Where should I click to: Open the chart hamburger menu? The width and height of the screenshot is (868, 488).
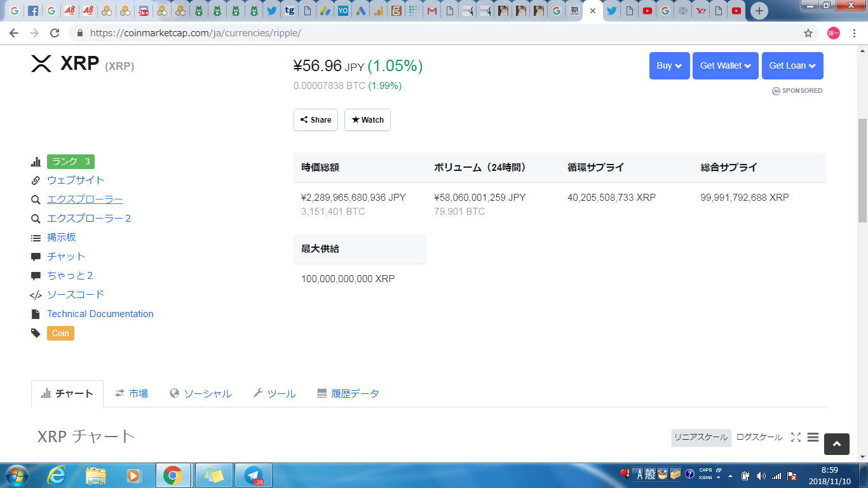pyautogui.click(x=813, y=437)
